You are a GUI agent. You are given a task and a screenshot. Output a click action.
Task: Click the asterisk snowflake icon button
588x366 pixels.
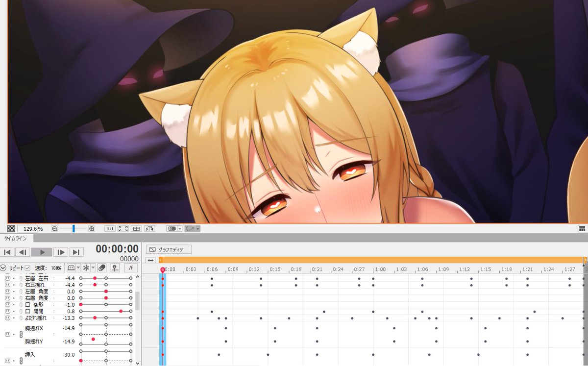(x=86, y=268)
